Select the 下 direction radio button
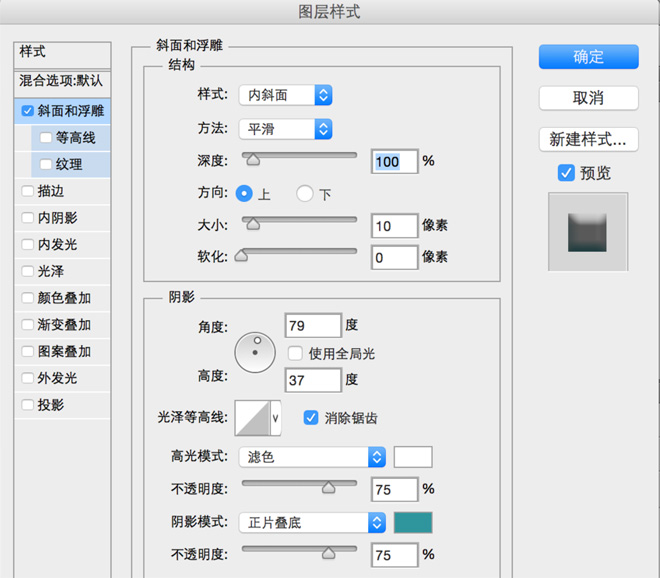The height and width of the screenshot is (578, 660). click(x=305, y=194)
